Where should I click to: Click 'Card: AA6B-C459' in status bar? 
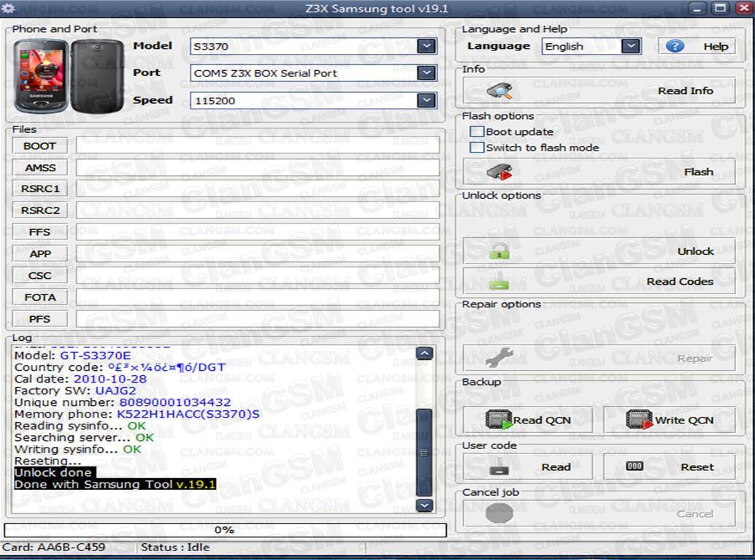pyautogui.click(x=53, y=547)
